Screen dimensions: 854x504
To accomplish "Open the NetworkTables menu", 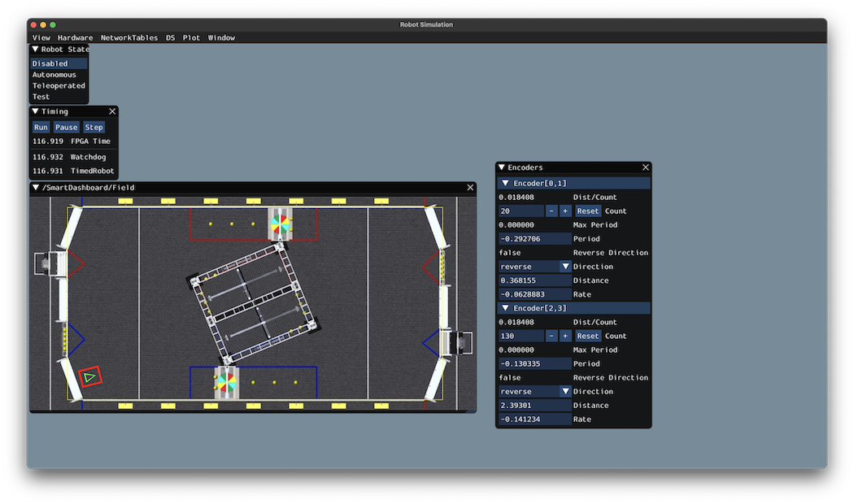I will (x=129, y=37).
